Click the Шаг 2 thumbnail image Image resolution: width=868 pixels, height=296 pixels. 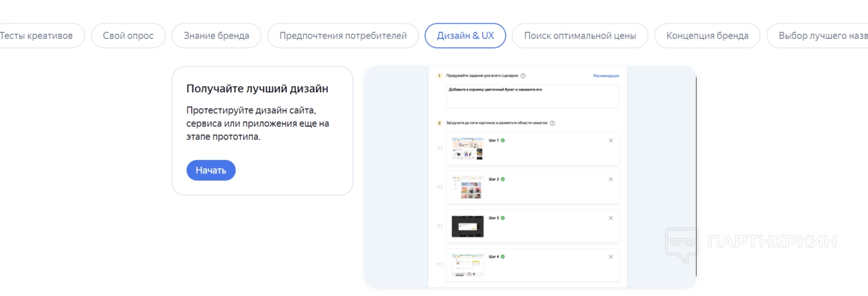pos(468,187)
